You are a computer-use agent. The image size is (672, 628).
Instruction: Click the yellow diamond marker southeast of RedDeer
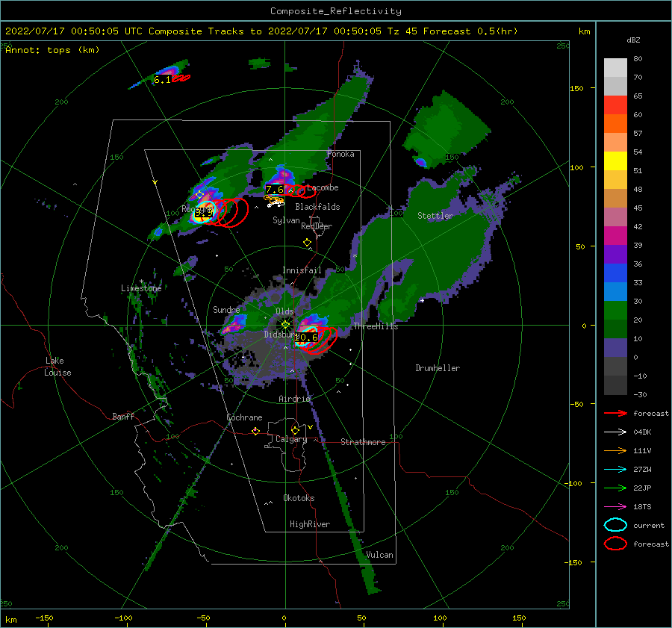(x=307, y=242)
